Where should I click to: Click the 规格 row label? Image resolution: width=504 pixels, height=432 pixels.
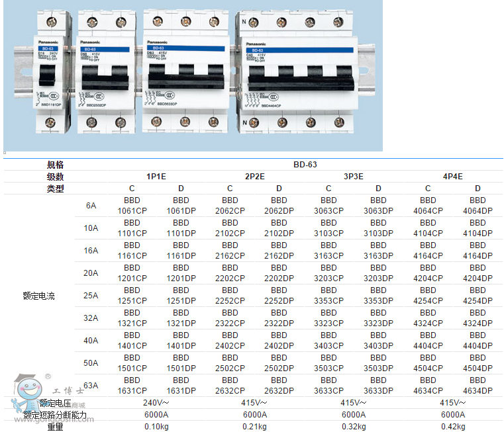(55, 165)
